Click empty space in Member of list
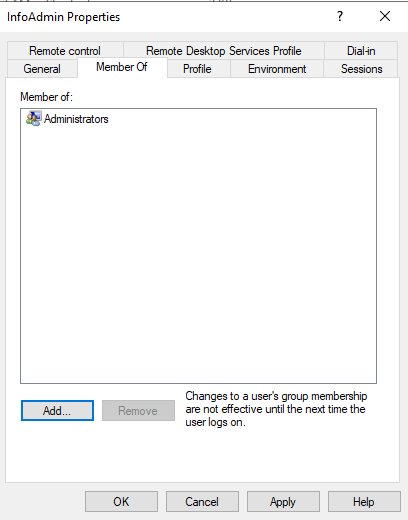 click(199, 253)
